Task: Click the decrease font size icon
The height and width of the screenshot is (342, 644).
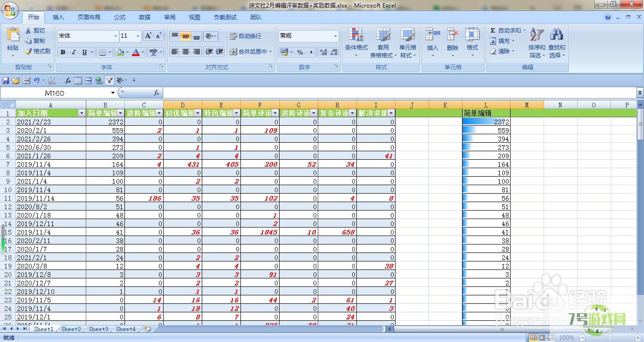Action: pos(158,36)
